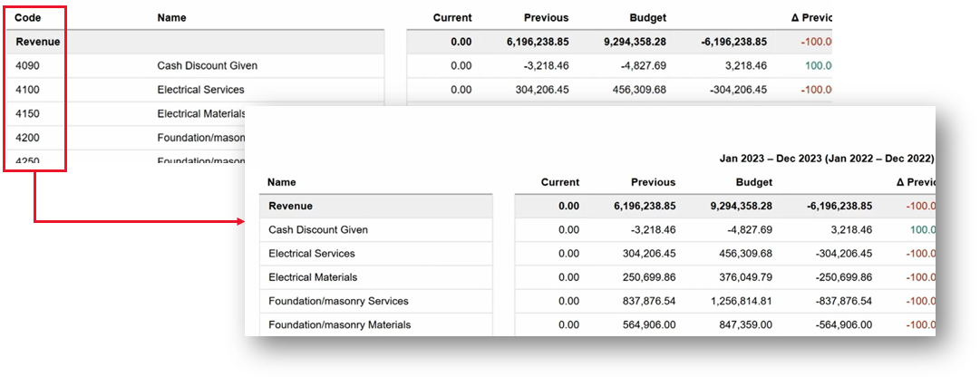Click -4,827.69 budget in the code 4090 row
The image size is (980, 377).
point(642,65)
